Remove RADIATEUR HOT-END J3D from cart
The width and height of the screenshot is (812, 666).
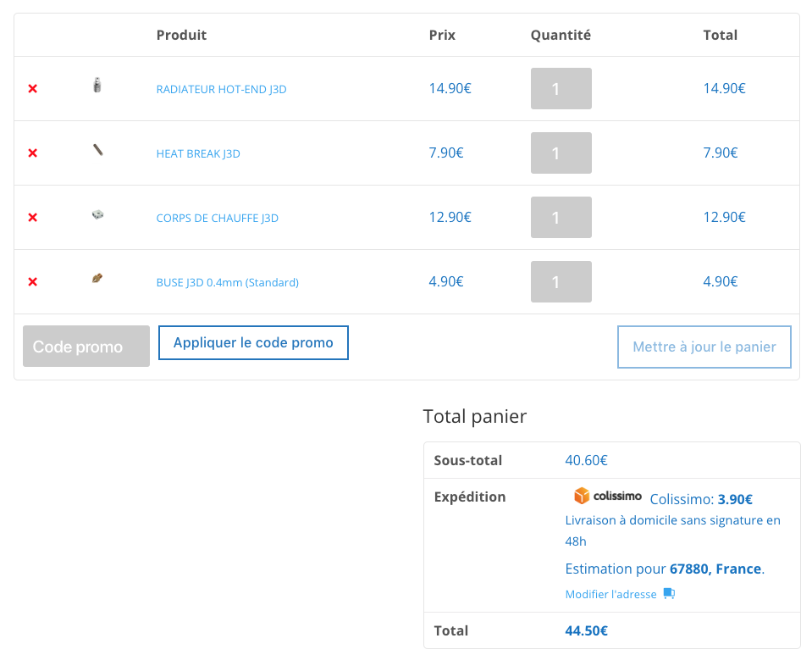(x=33, y=89)
